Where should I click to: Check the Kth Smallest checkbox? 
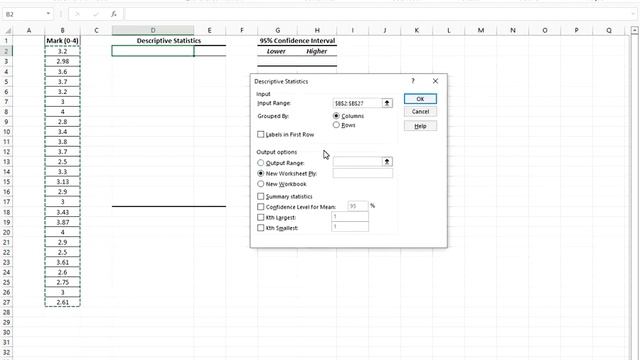[x=261, y=228]
